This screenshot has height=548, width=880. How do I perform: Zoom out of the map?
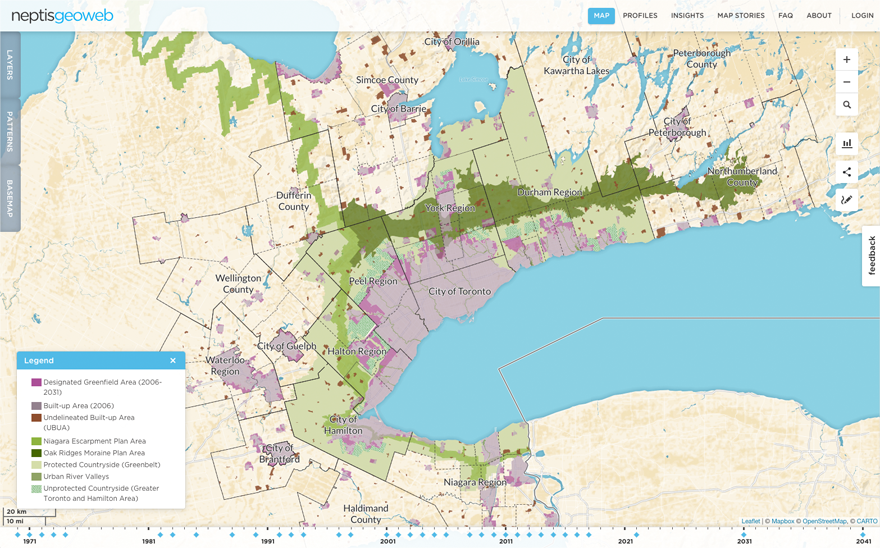coord(846,82)
